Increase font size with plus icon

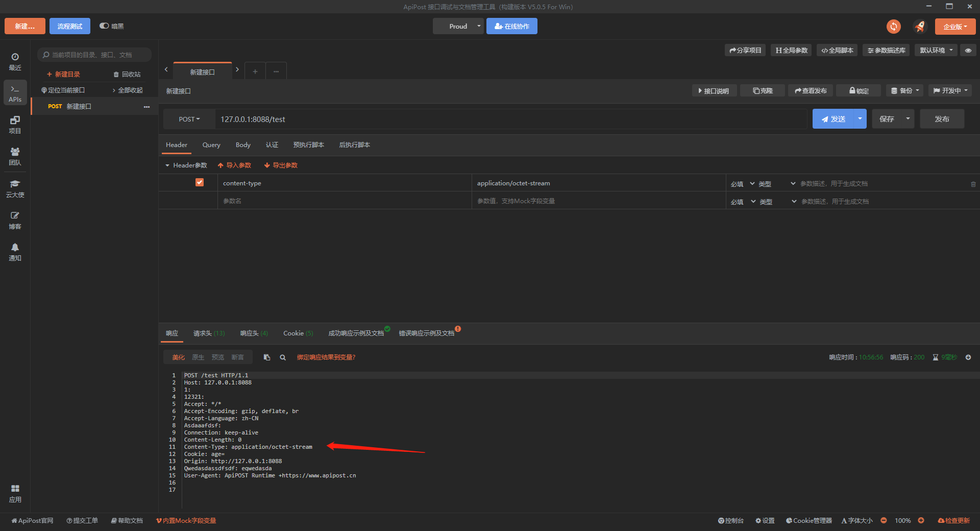pyautogui.click(x=921, y=520)
